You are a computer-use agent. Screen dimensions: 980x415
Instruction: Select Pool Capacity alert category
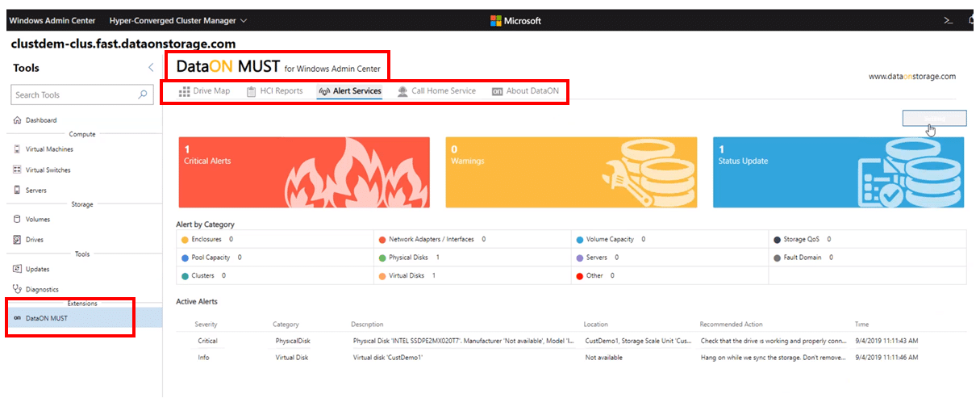211,258
